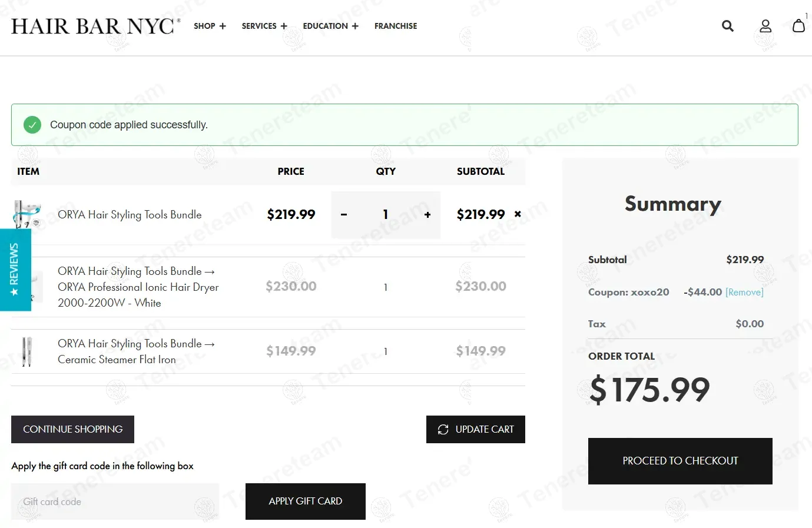Click the ORDER TOTAL label

click(621, 356)
